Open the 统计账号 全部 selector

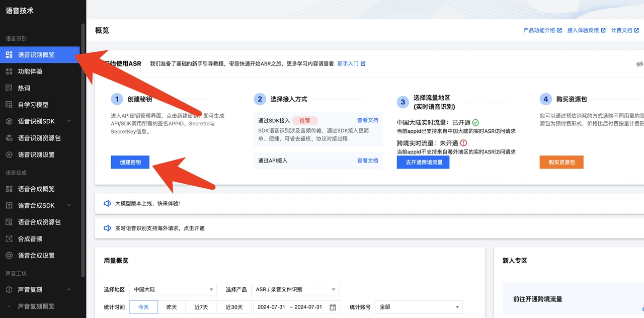coord(419,307)
